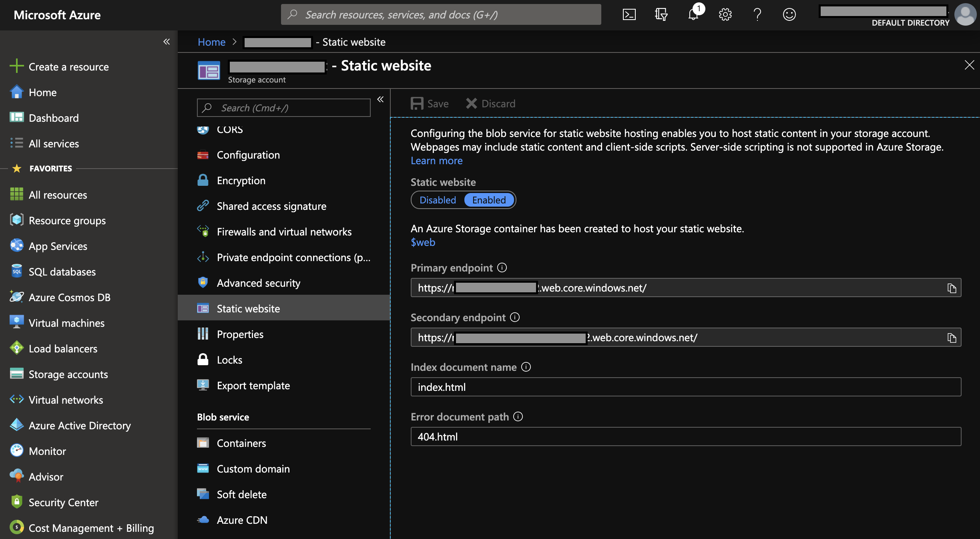Screen dimensions: 980x539
Task: Set Static website to Enabled
Action: (x=489, y=200)
